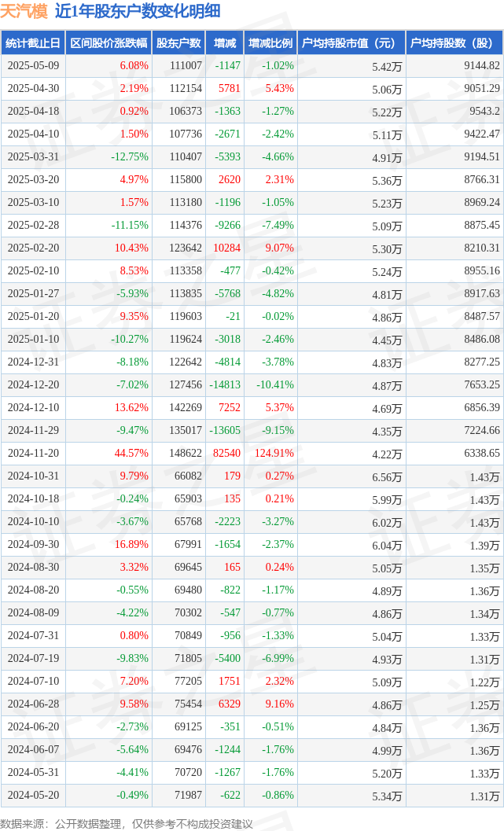
Task: Select the 股东户数 column header
Action: pyautogui.click(x=178, y=43)
